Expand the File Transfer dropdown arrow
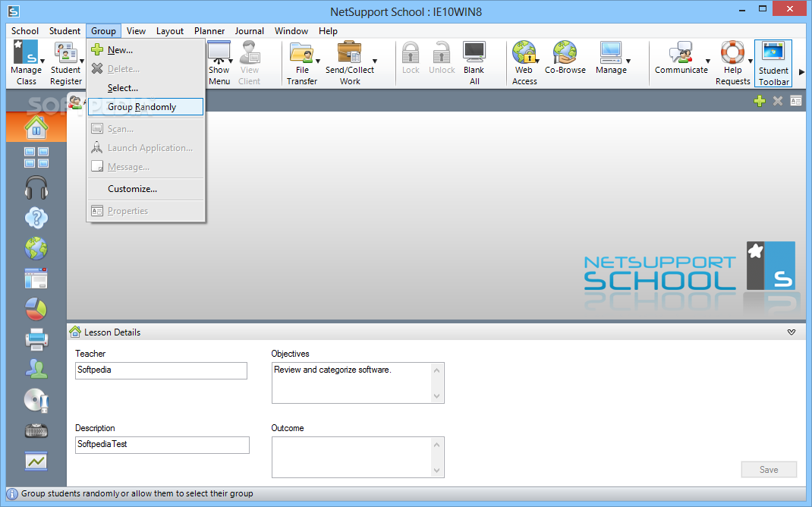This screenshot has width=812, height=507. pos(318,61)
